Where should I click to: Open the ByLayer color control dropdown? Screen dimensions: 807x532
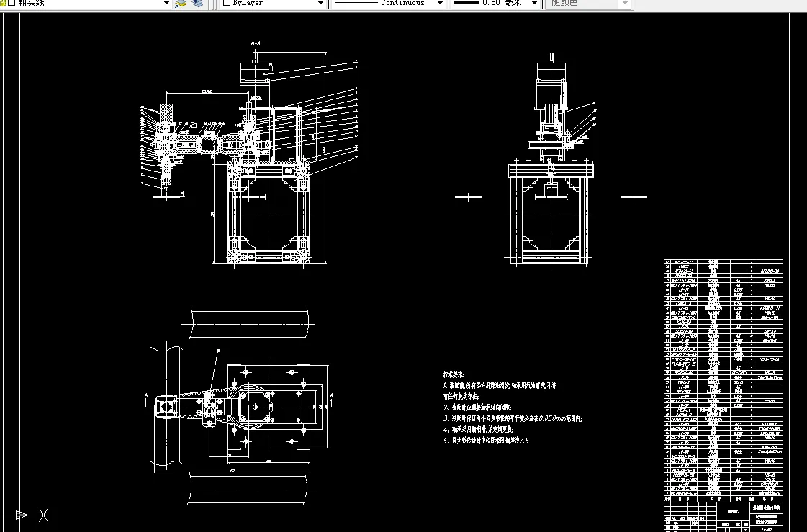[320, 3]
